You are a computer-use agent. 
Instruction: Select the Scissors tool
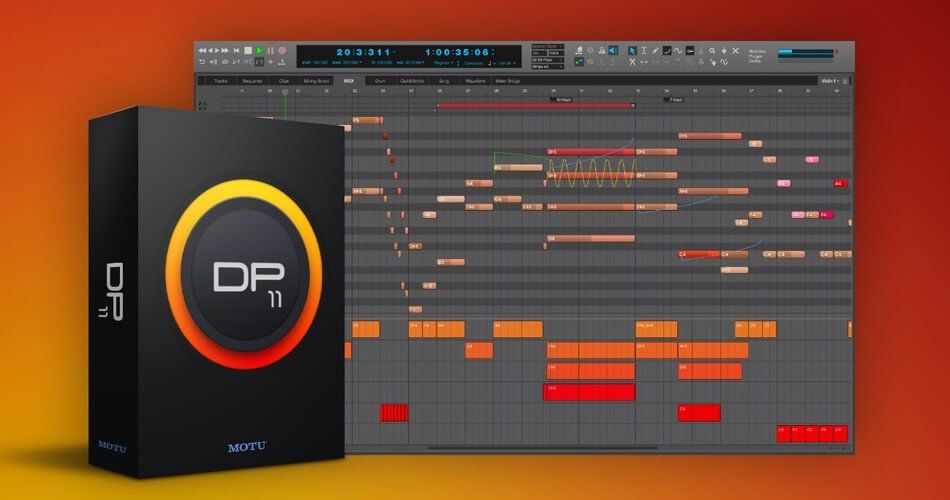pyautogui.click(x=632, y=62)
